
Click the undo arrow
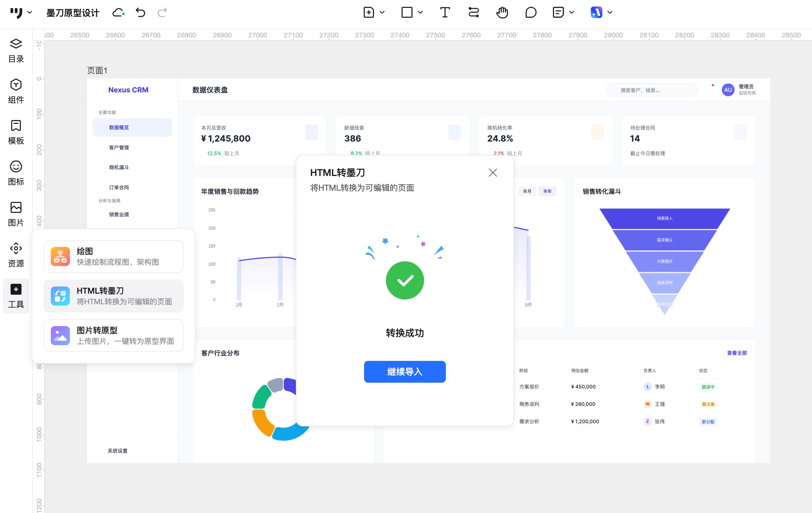point(140,13)
